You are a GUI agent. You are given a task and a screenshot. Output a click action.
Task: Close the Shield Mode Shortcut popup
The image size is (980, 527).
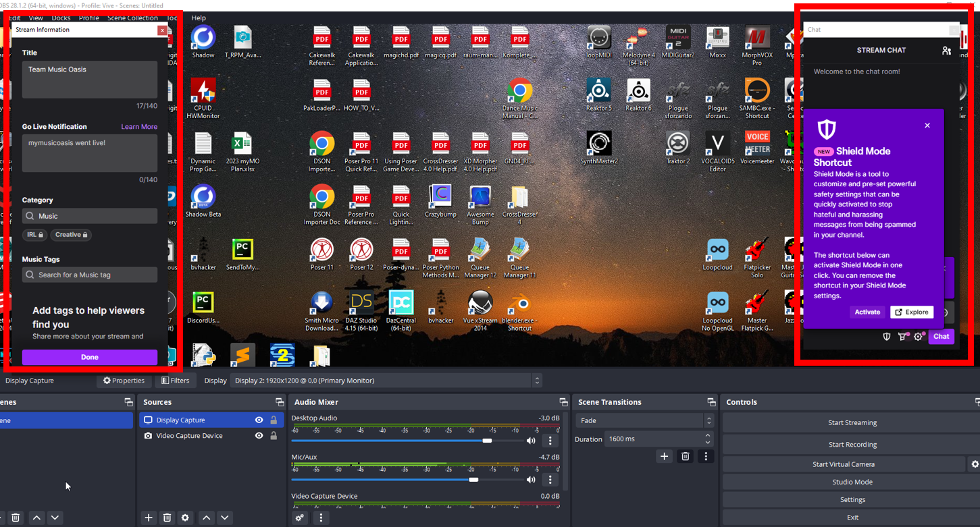(927, 126)
